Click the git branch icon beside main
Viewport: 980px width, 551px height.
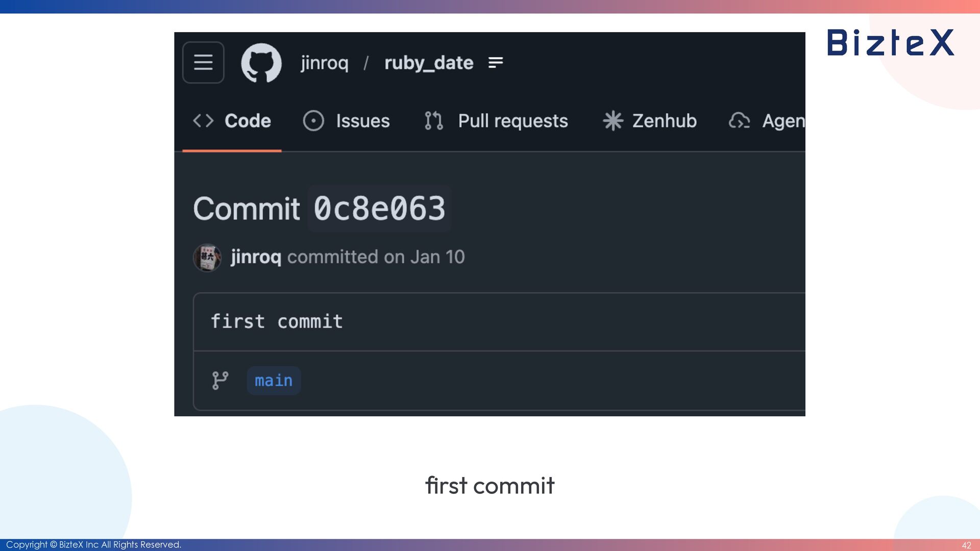click(220, 381)
